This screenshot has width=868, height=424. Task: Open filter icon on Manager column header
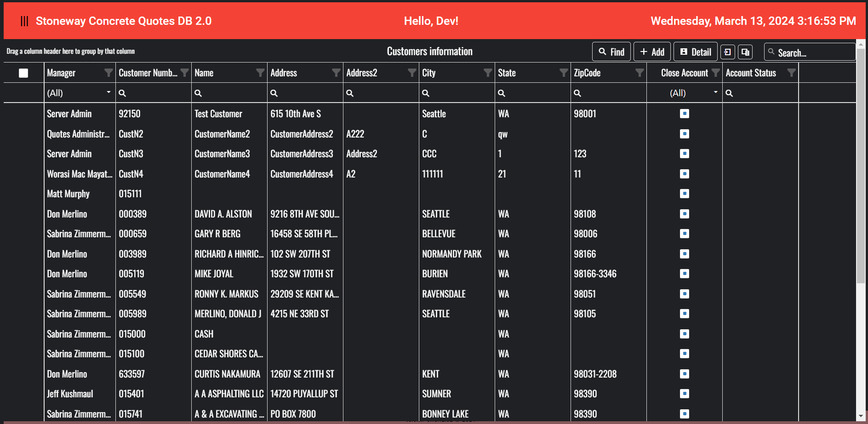(x=108, y=73)
